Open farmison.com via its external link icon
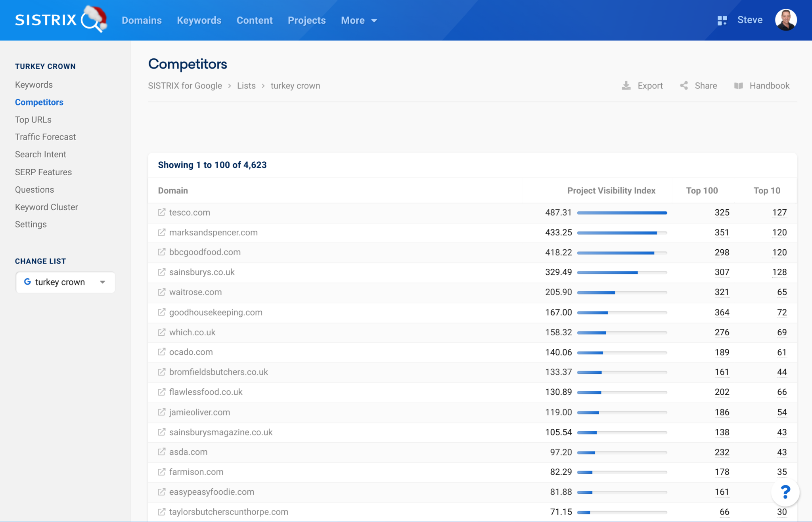This screenshot has width=812, height=522. [161, 472]
